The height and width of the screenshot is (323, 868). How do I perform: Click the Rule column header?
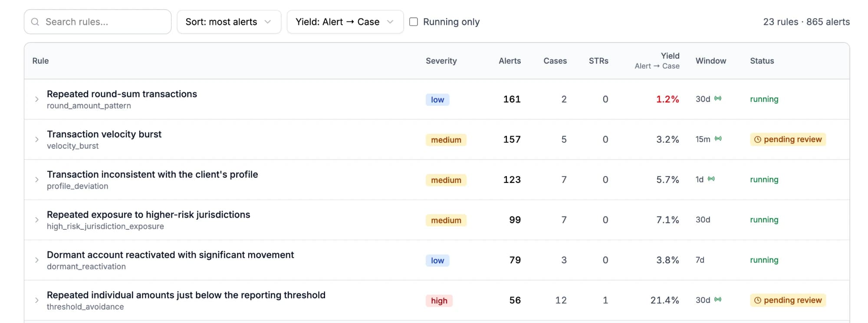click(40, 61)
